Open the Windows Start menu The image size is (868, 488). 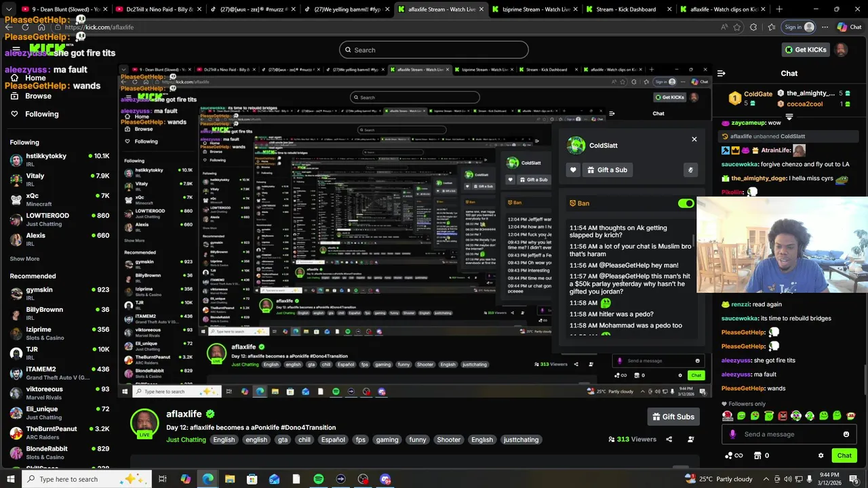coord(9,479)
